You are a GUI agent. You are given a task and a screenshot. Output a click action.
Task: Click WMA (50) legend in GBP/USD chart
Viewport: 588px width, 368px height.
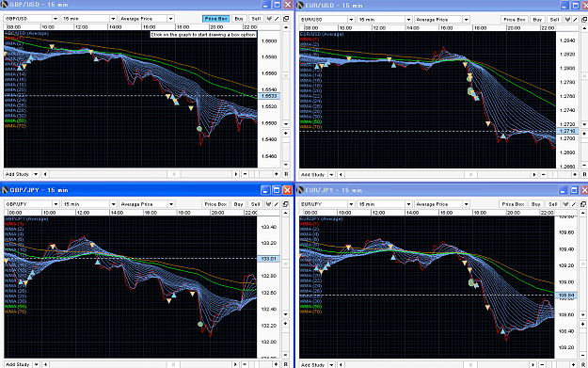click(x=15, y=120)
